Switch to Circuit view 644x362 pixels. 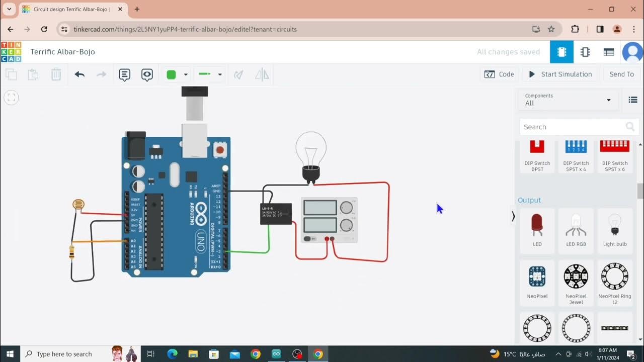(x=561, y=52)
